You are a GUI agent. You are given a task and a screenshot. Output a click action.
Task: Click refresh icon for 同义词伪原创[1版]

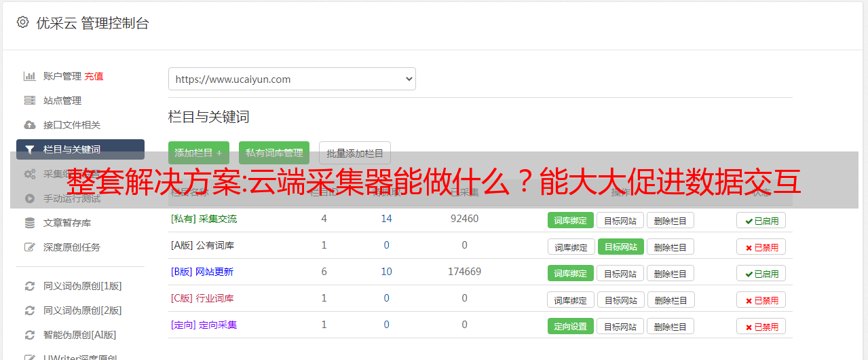point(29,286)
